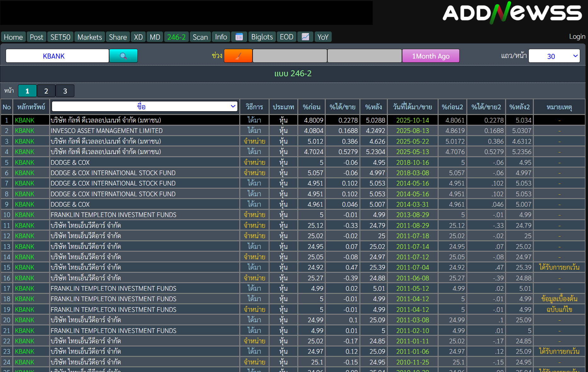Click the KBANK symbol search field
This screenshot has height=372, width=588.
coord(57,56)
